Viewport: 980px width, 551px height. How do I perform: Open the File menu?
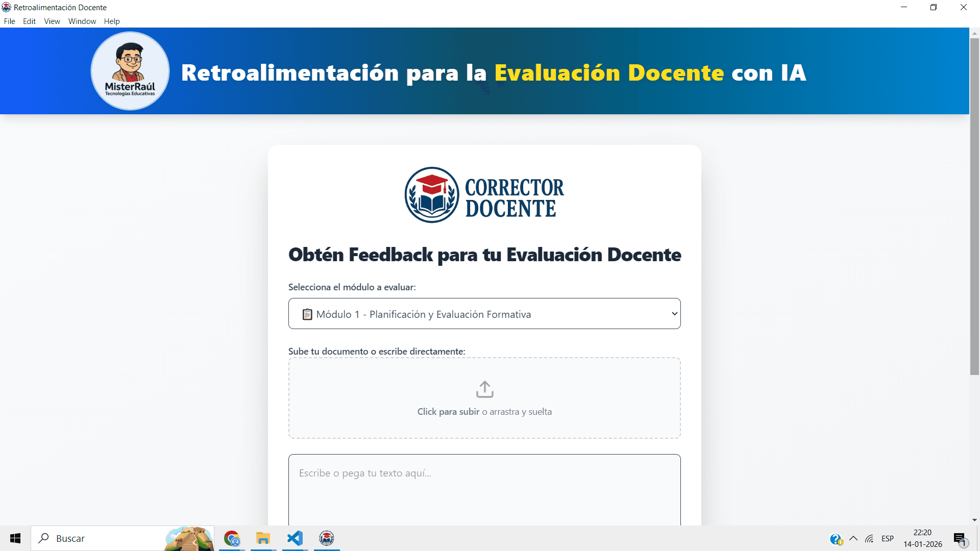point(9,21)
